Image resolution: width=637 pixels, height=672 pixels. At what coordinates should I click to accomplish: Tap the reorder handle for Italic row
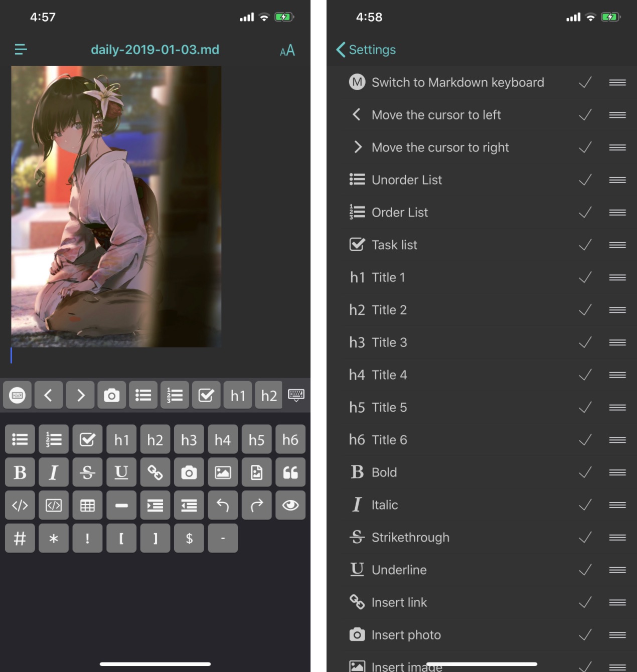point(617,505)
